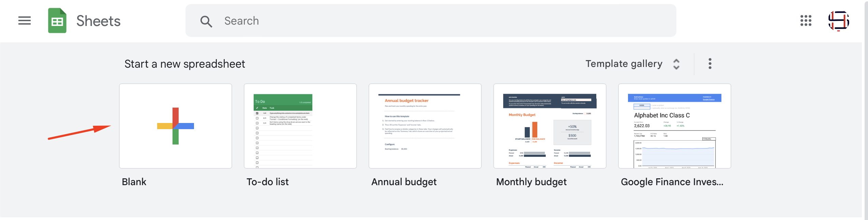Viewport: 868px width, 220px height.
Task: Click the magnifying glass search icon
Action: coord(206,21)
